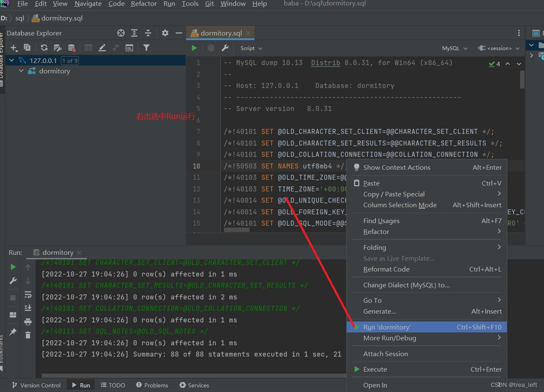The height and width of the screenshot is (392, 544).
Task: Click the sql breadcrumb in navigation bar
Action: (x=20, y=18)
